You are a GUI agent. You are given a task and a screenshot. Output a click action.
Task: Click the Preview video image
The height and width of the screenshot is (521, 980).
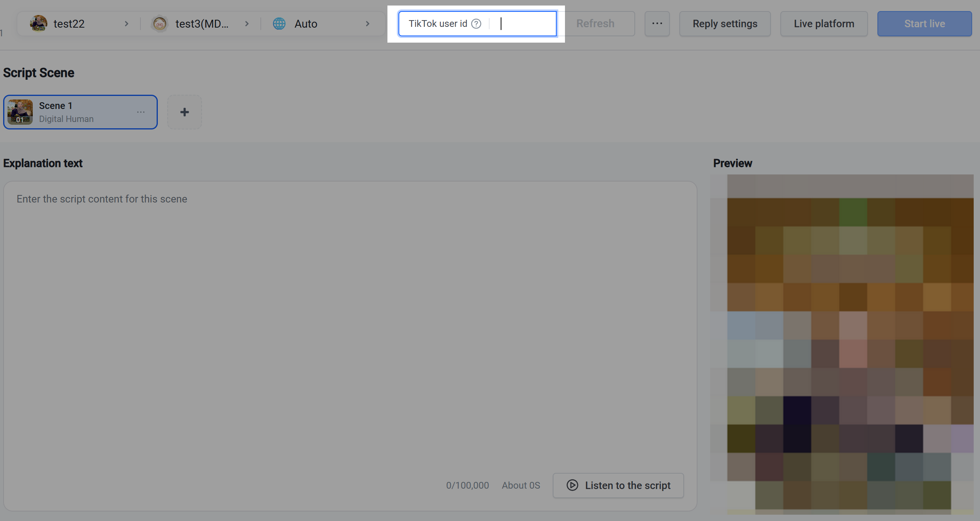click(842, 344)
